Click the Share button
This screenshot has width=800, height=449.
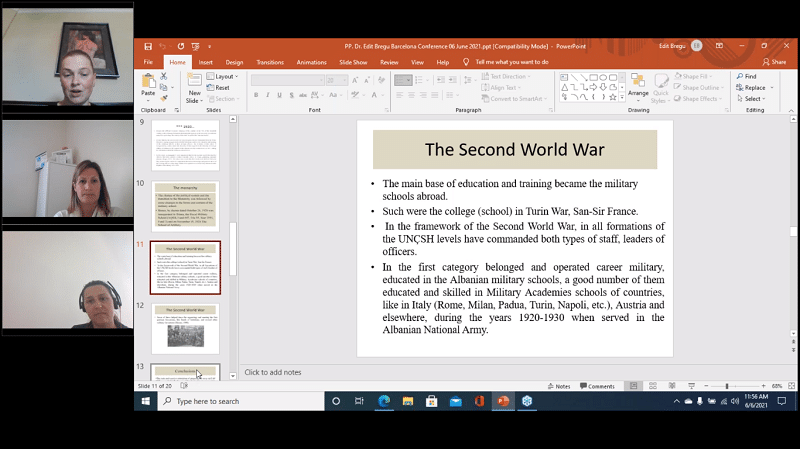click(773, 62)
